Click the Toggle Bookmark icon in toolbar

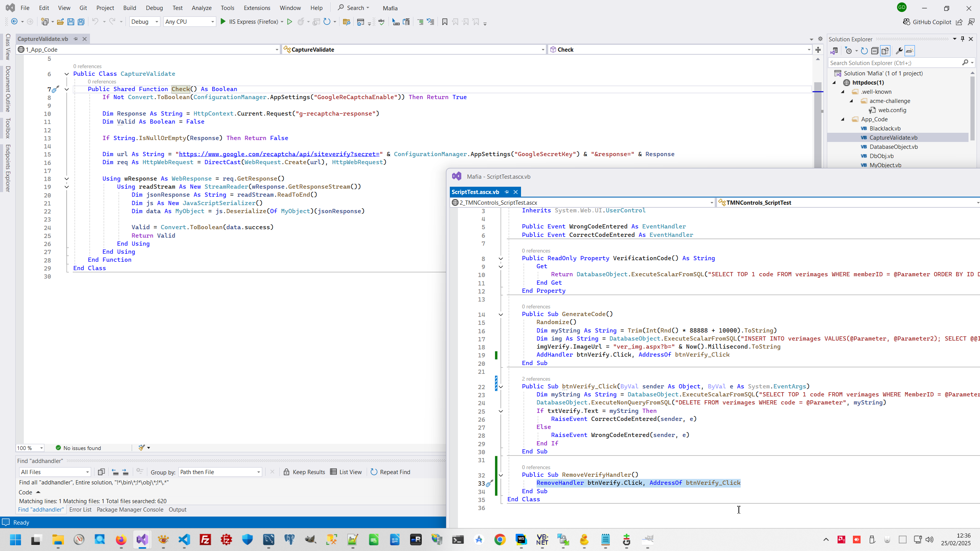[444, 22]
